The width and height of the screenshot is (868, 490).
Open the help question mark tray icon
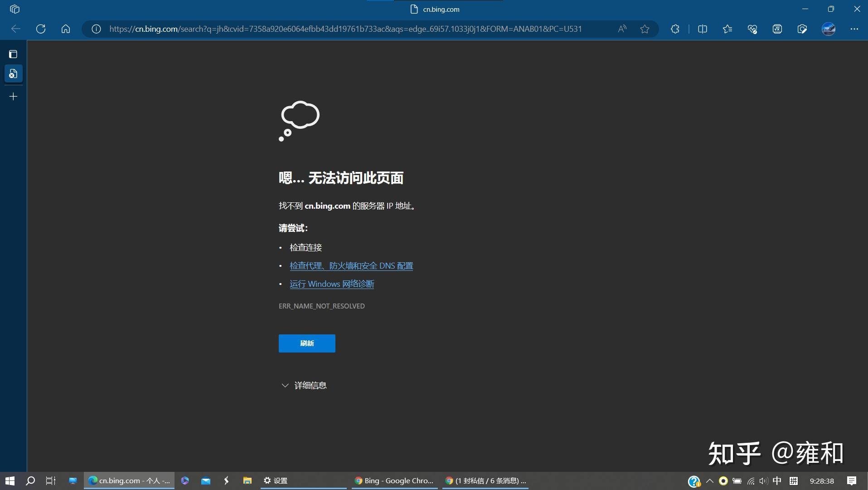tap(694, 481)
